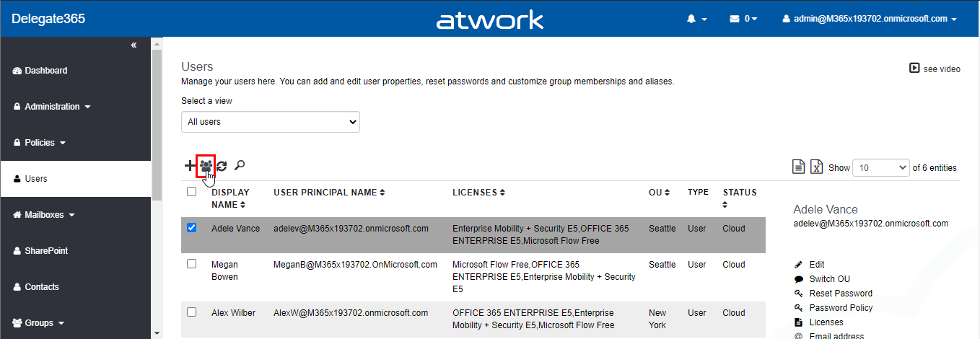Refresh the users list
Viewport: 980px width, 339px height.
point(222,166)
